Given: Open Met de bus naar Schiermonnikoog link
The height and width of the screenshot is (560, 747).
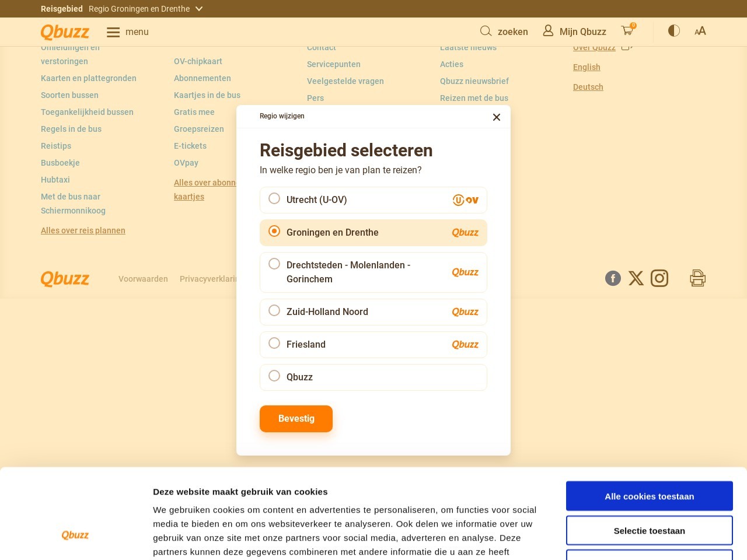Looking at the screenshot, I should pos(73,204).
